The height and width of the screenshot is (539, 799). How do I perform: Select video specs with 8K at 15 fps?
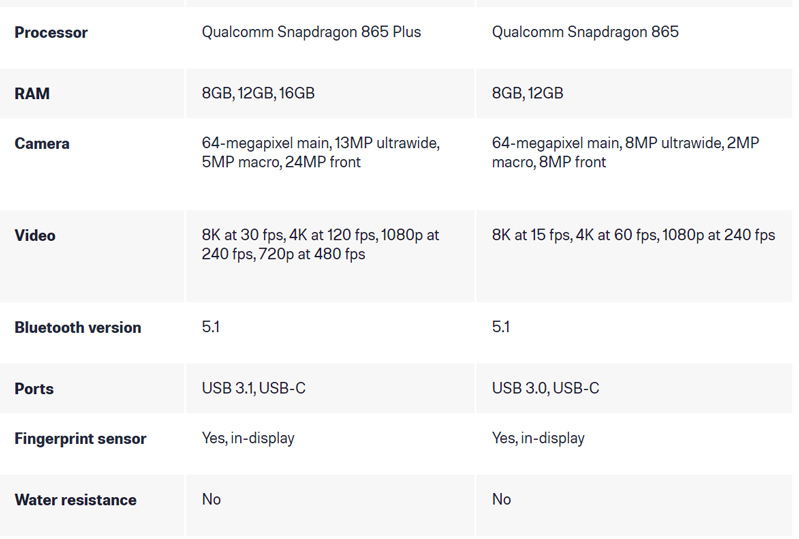pyautogui.click(x=633, y=236)
